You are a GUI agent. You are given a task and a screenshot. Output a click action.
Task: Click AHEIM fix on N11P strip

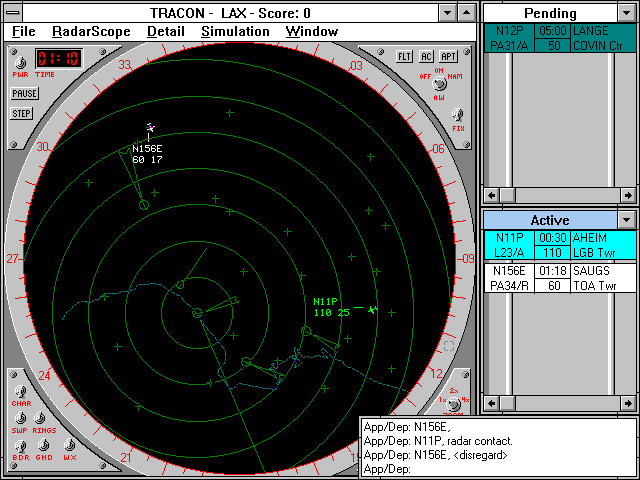point(590,238)
